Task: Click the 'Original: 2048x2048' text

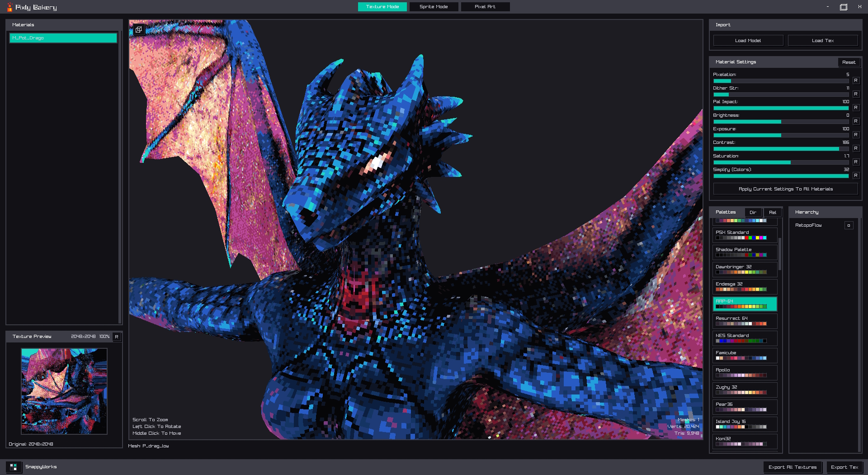Action: (x=31, y=444)
